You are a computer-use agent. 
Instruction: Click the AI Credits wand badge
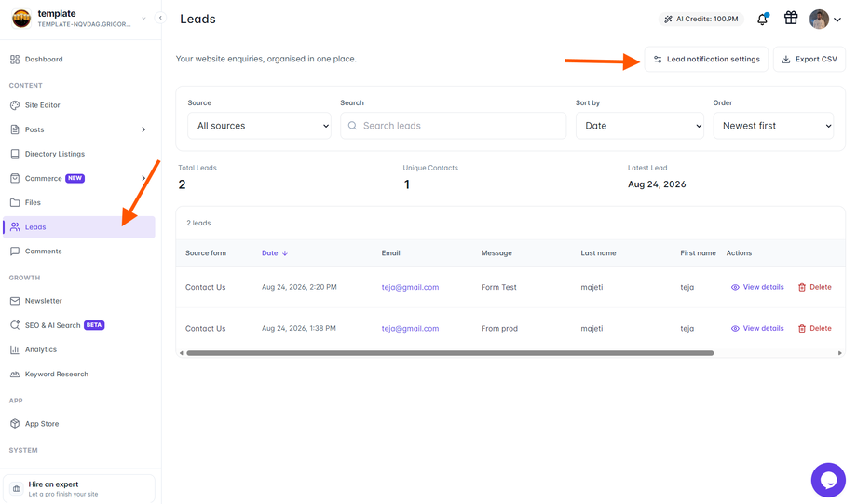(701, 20)
